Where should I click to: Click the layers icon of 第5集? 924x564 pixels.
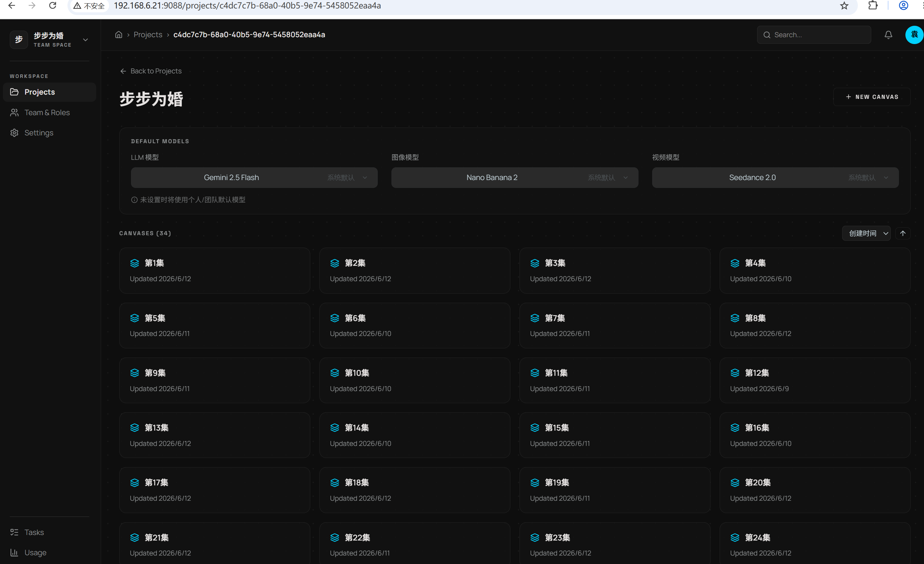135,318
